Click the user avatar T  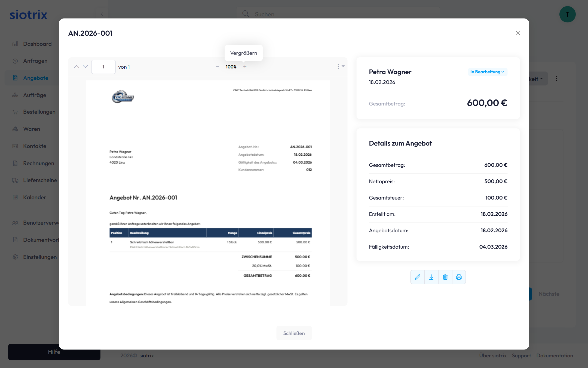point(567,14)
